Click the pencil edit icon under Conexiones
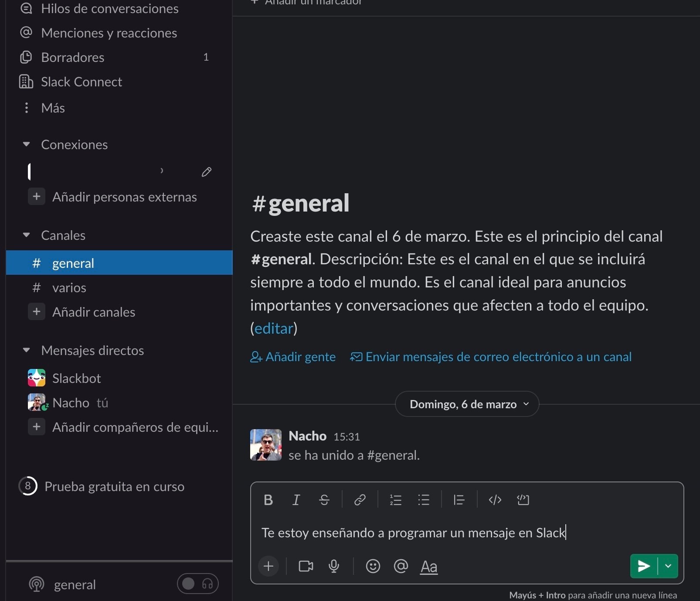Image resolution: width=700 pixels, height=601 pixels. coord(207,172)
